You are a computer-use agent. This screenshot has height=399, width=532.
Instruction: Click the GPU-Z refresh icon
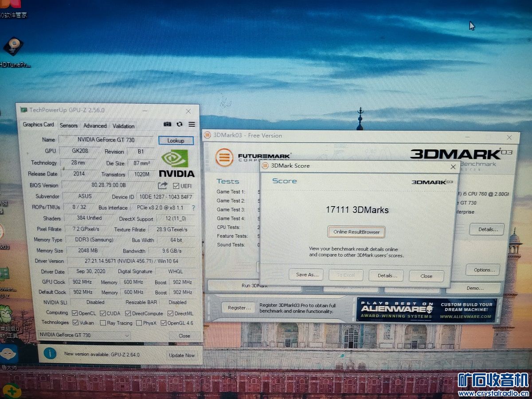[179, 125]
